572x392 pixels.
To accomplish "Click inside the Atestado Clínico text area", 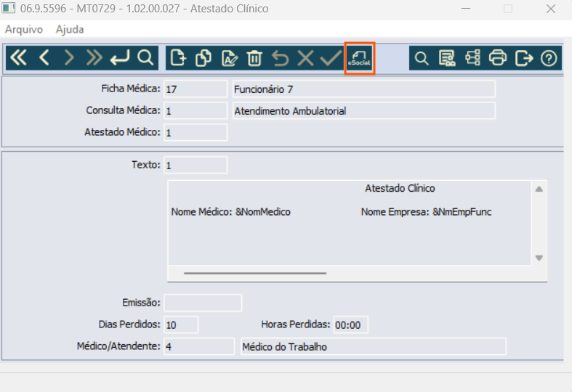I will tap(349, 223).
